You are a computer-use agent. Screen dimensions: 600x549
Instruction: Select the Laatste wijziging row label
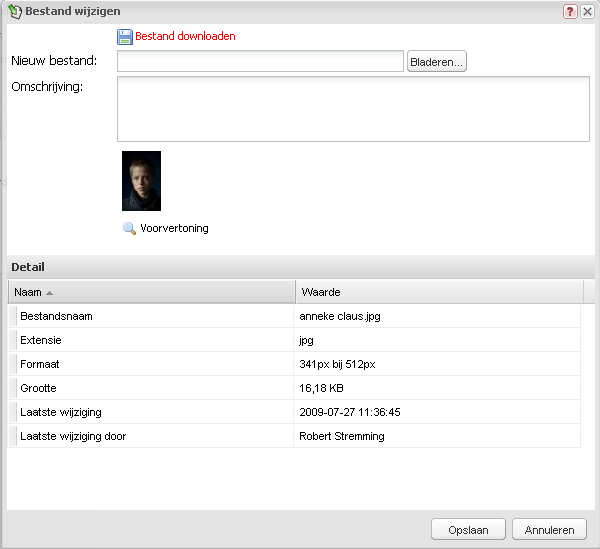(x=61, y=412)
